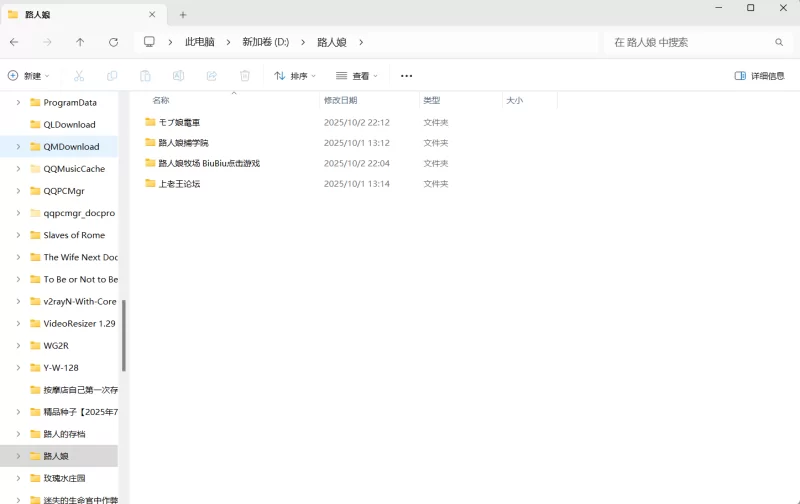800x504 pixels.
Task: Select the モブ娘電車 folder icon
Action: pyautogui.click(x=150, y=122)
